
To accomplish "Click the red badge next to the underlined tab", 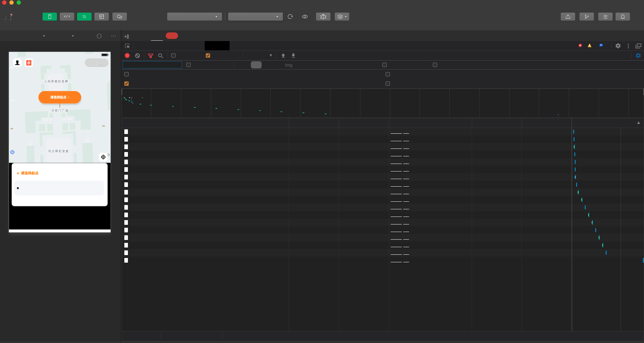I will 172,36.
